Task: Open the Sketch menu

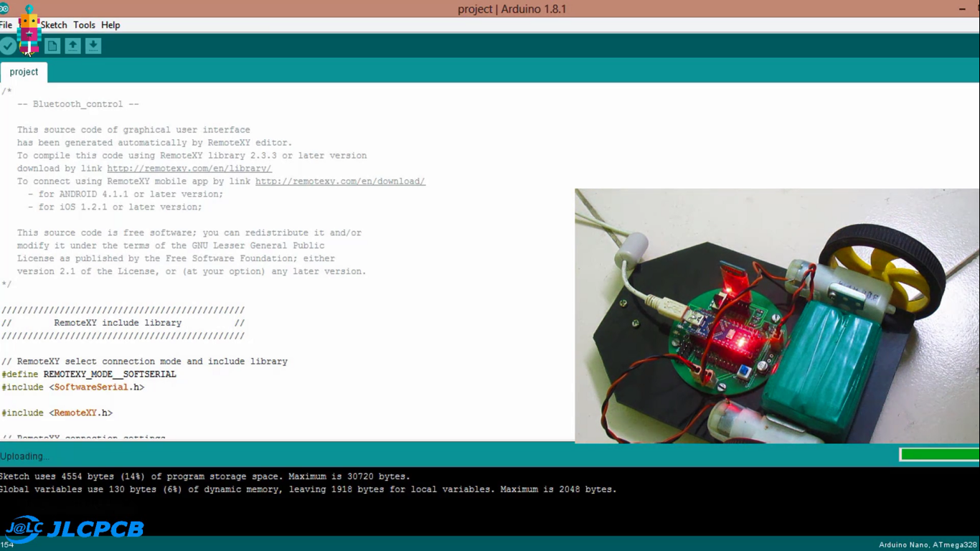Action: coord(54,24)
